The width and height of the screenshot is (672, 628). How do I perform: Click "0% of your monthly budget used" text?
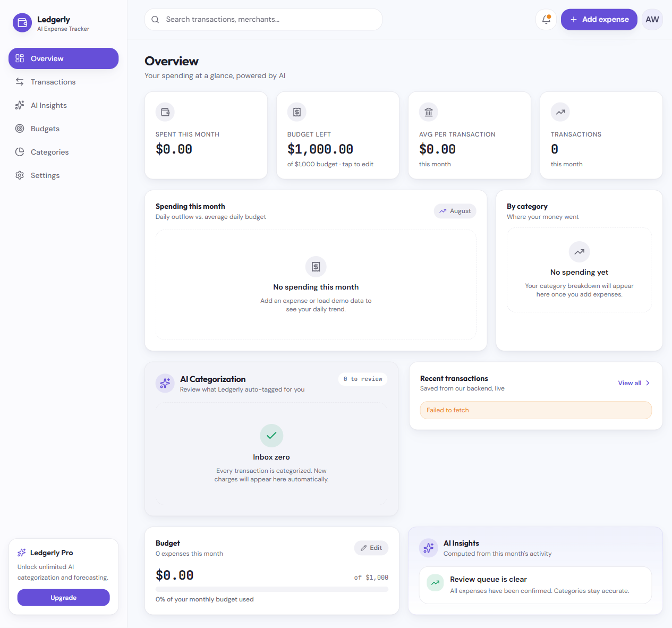(205, 599)
